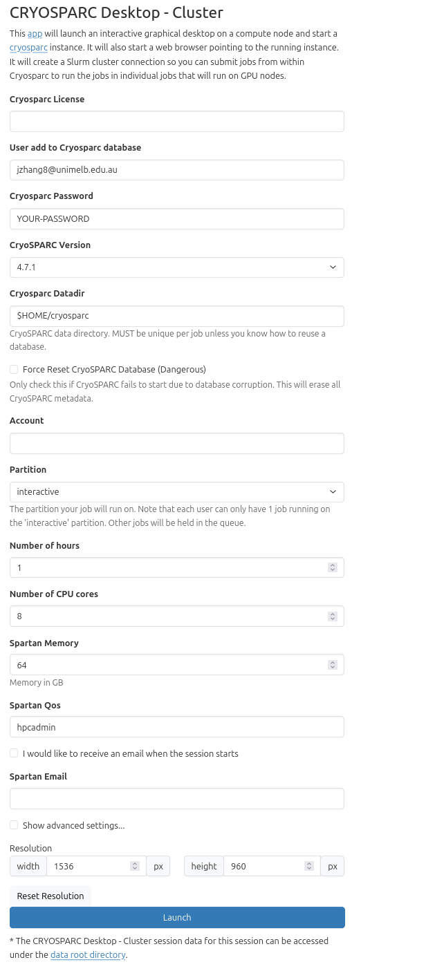Click the Spartan Memory stepper arrows
Image resolution: width=444 pixels, height=980 pixels.
pyautogui.click(x=333, y=665)
